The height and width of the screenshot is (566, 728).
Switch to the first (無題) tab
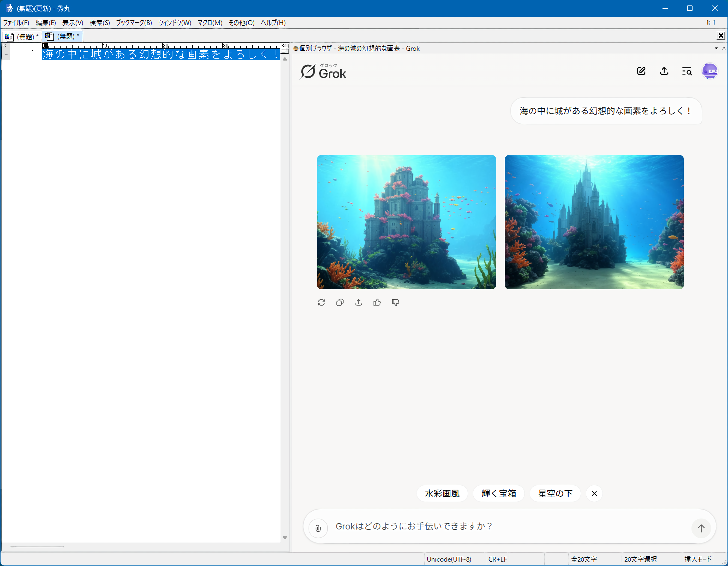click(21, 36)
